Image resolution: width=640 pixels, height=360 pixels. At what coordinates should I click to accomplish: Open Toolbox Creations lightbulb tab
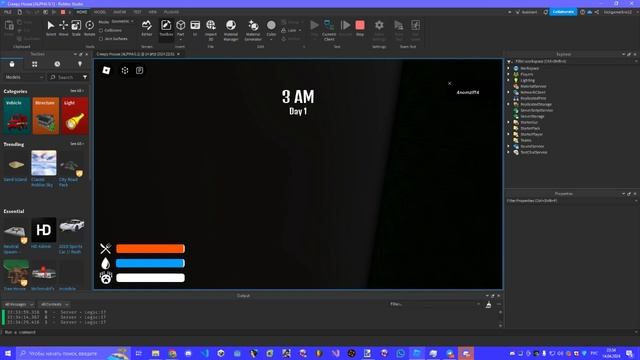80,64
